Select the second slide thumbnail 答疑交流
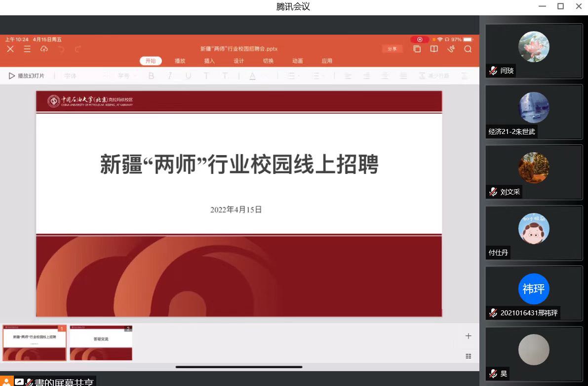The height and width of the screenshot is (386, 588). pyautogui.click(x=101, y=343)
